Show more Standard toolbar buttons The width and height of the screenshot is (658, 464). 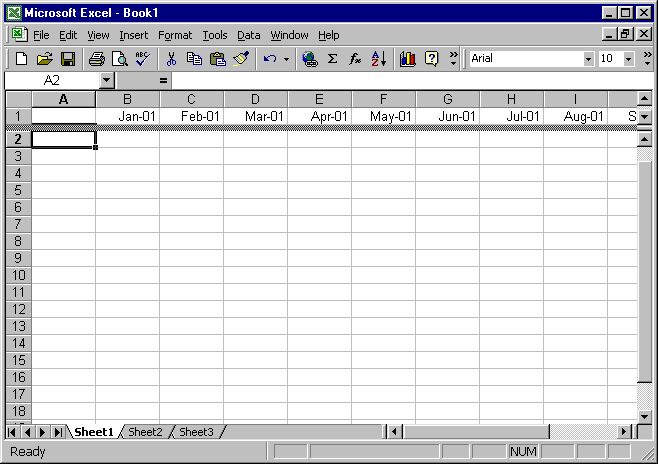454,59
